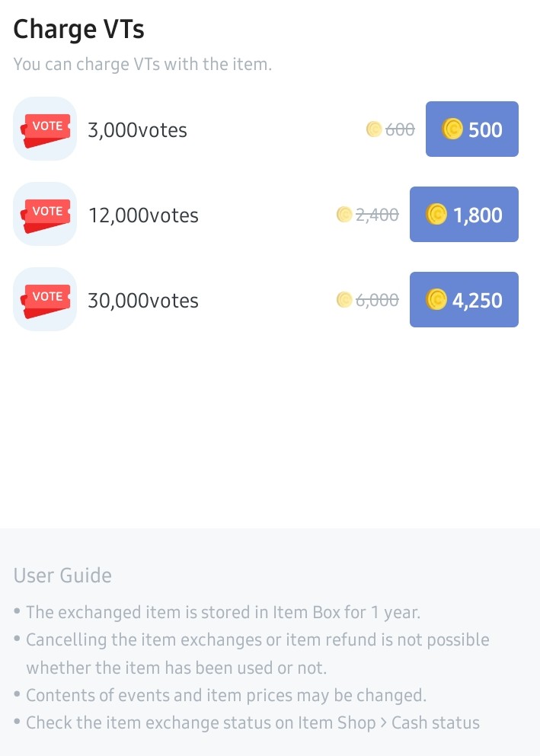Click the vote ticket icon for 30,000votes
540x756 pixels.
pyautogui.click(x=46, y=300)
